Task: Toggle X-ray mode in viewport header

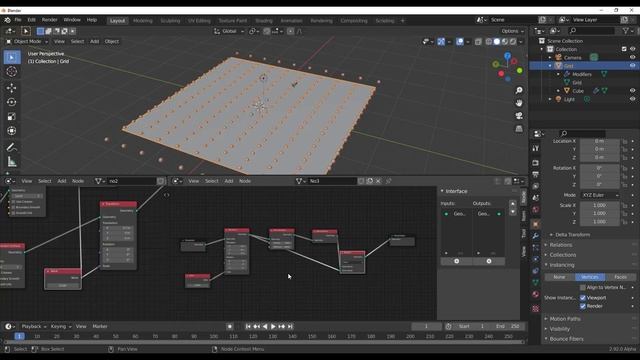Action: (478, 41)
